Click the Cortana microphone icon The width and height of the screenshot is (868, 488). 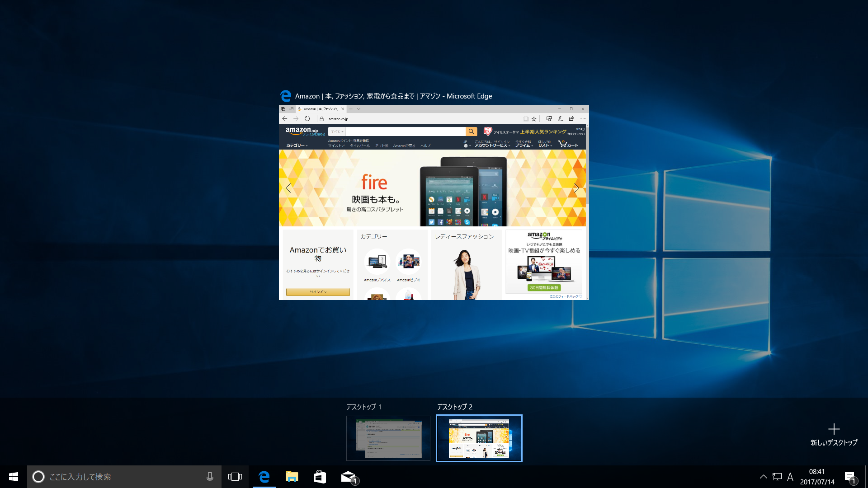click(x=210, y=477)
